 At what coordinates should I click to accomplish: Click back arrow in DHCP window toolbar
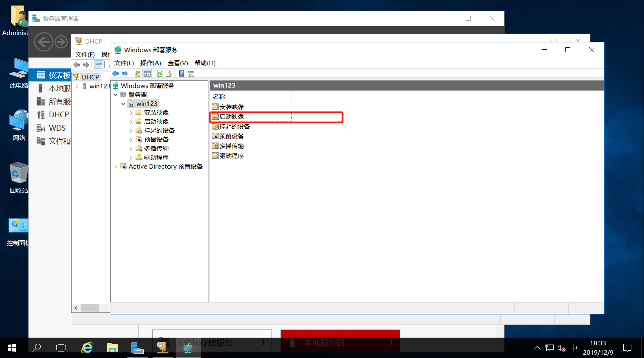point(77,65)
